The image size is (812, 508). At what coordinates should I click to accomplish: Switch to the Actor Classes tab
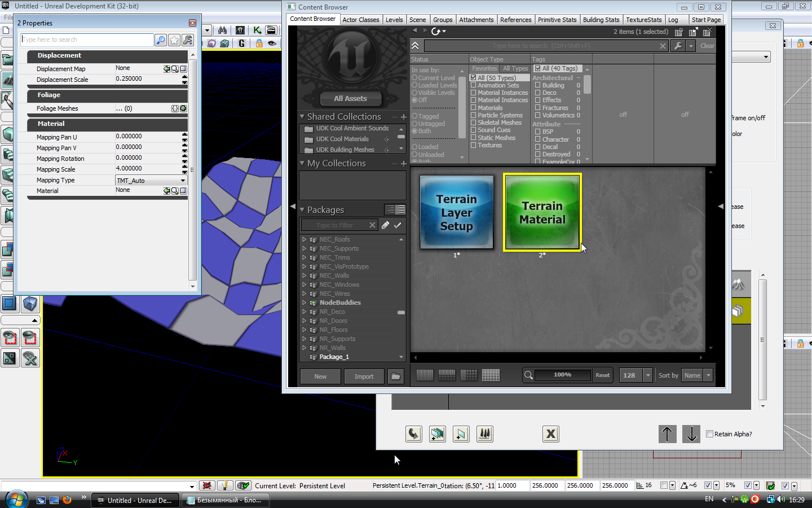coord(361,20)
